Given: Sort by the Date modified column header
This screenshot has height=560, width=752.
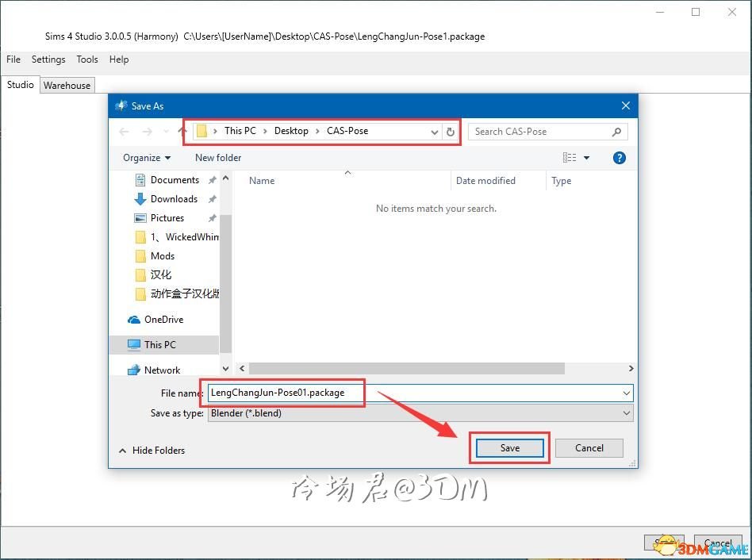Looking at the screenshot, I should [x=485, y=181].
